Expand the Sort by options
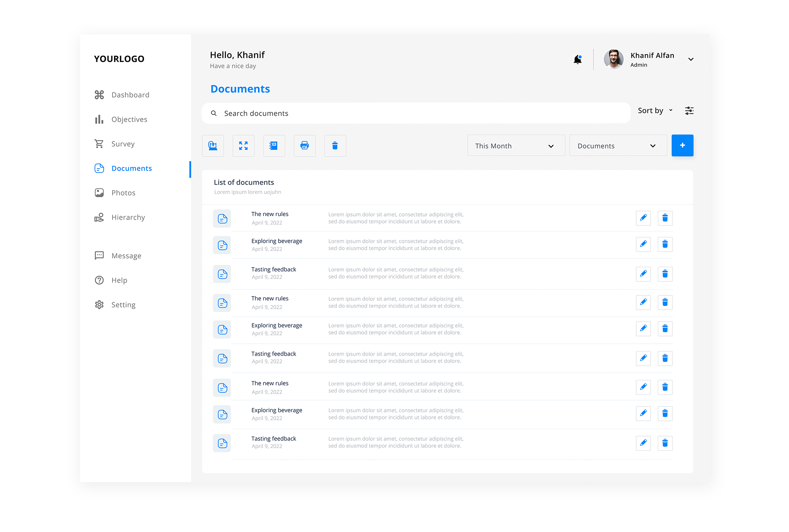789x532 pixels. (655, 111)
